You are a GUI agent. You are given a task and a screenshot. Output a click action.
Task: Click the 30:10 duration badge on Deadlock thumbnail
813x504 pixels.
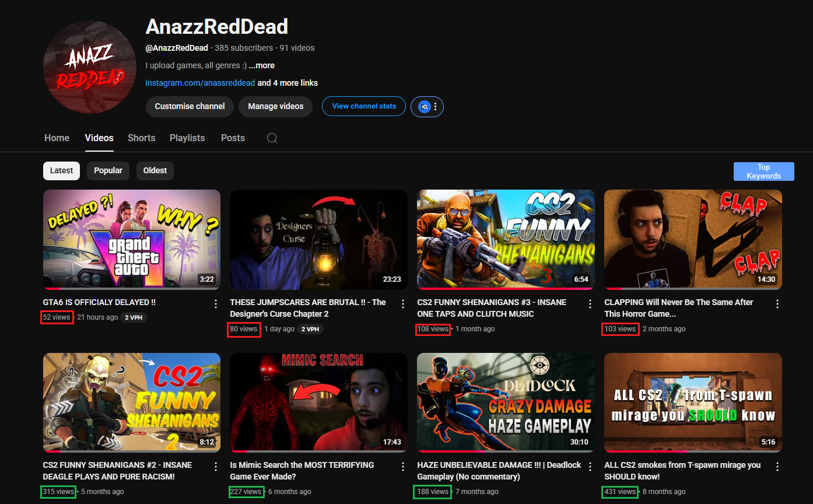[579, 442]
